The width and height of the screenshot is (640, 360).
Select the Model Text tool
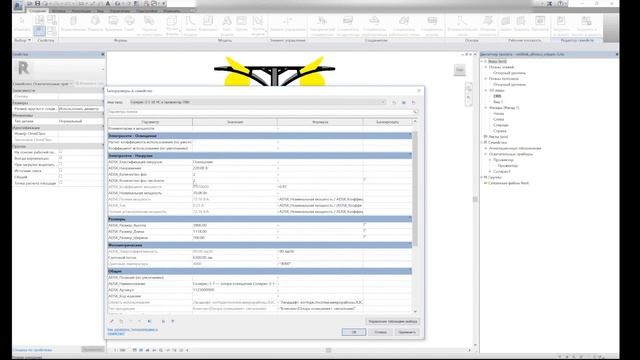(227, 25)
